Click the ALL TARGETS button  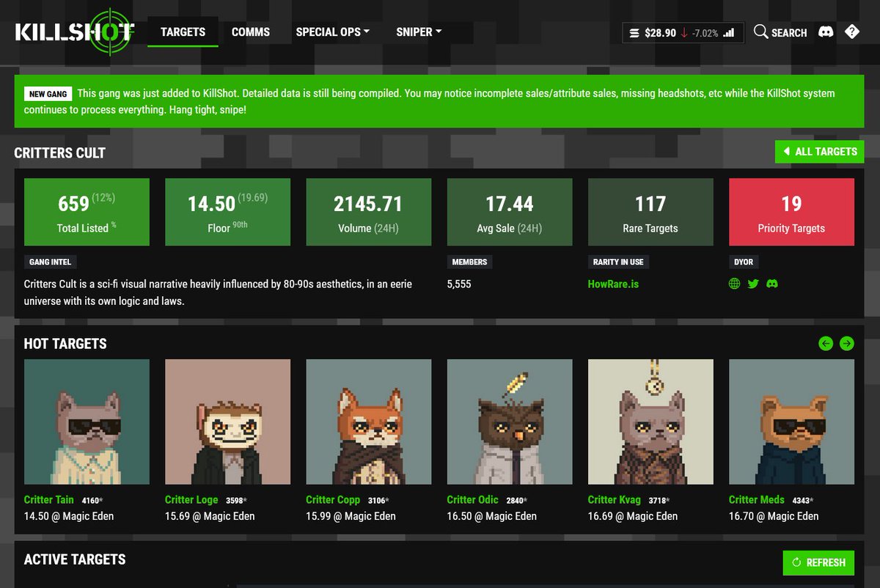tap(819, 152)
